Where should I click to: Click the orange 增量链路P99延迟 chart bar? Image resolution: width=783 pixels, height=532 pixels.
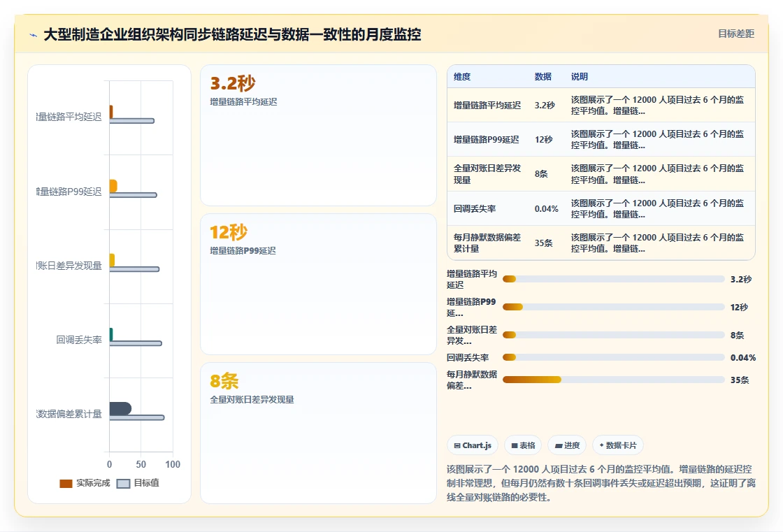tap(113, 187)
